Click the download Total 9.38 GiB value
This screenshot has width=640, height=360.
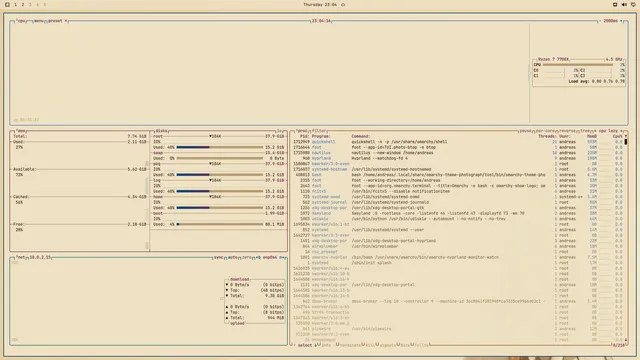[275, 296]
